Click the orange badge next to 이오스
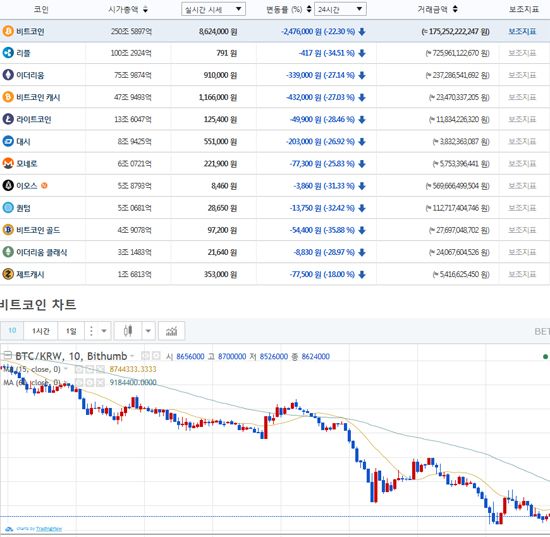The height and width of the screenshot is (537, 550). click(44, 186)
